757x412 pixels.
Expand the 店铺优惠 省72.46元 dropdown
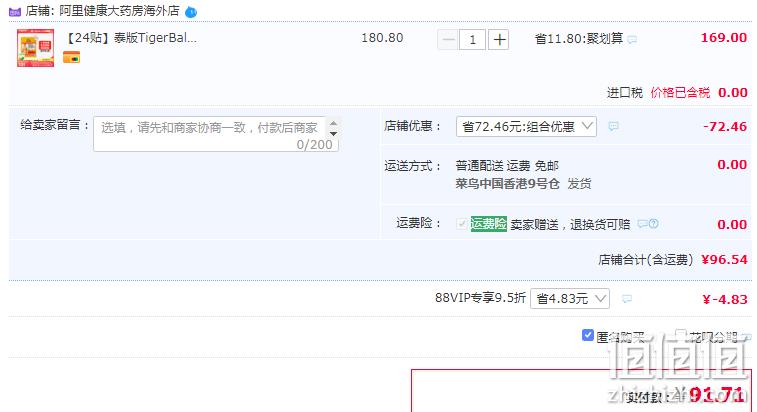pos(526,127)
